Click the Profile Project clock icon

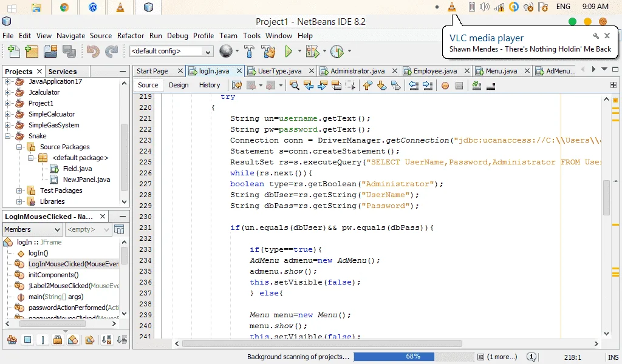pos(337,51)
